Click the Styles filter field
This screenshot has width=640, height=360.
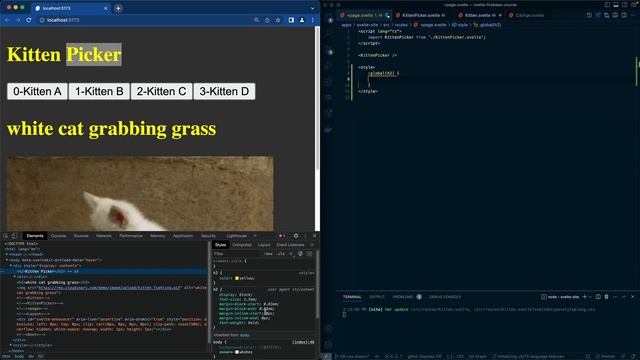tap(237, 254)
